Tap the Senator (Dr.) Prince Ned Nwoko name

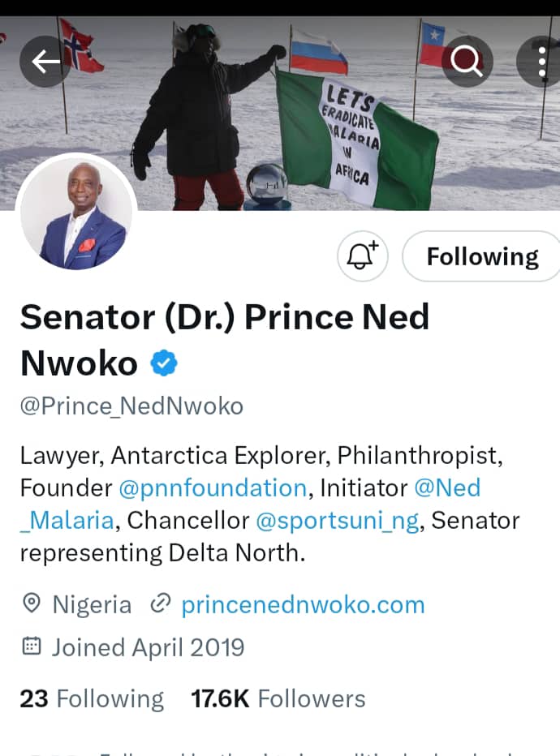coord(224,316)
